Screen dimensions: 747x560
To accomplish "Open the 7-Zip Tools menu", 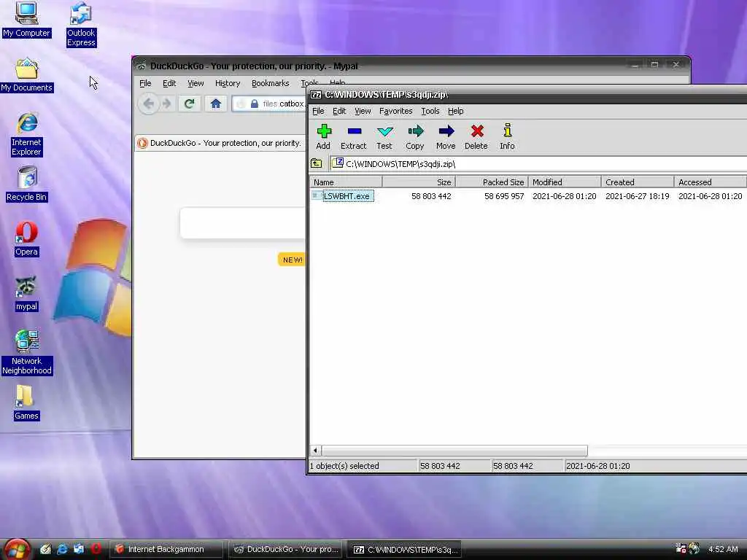I will pyautogui.click(x=430, y=111).
